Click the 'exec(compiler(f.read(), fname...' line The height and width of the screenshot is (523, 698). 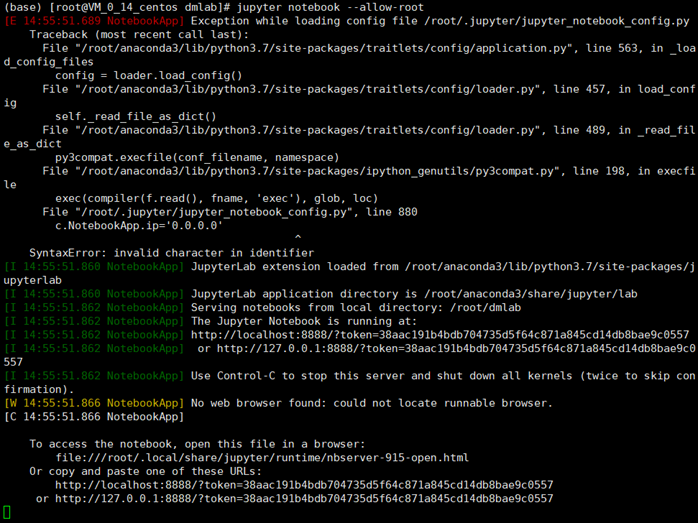[x=216, y=199]
